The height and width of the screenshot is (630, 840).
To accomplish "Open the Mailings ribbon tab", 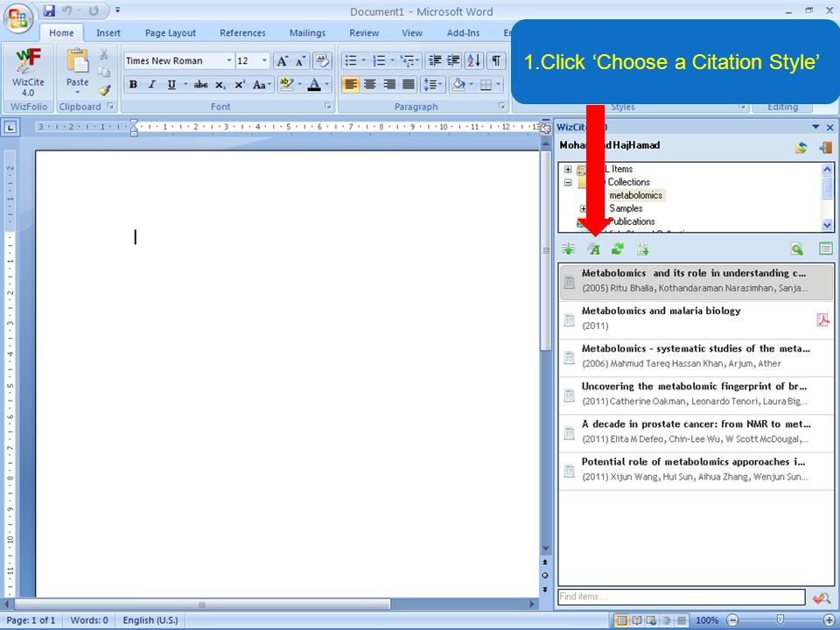I will 307,32.
